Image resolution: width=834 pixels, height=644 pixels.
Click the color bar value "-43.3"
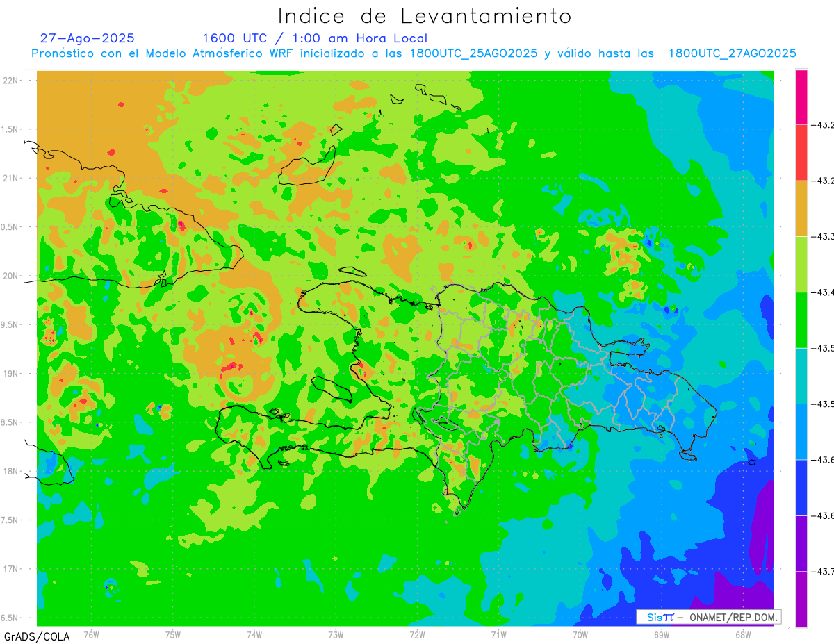pos(824,236)
